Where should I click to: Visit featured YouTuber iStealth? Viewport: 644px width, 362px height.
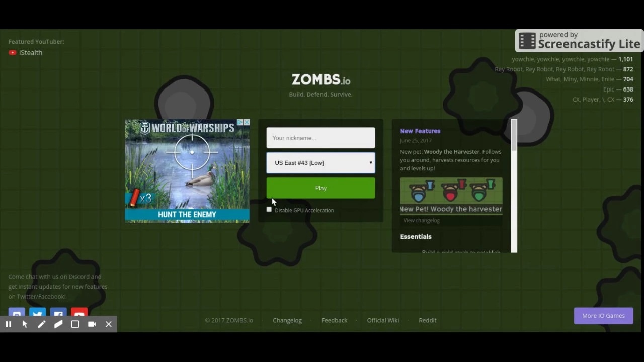click(31, 52)
